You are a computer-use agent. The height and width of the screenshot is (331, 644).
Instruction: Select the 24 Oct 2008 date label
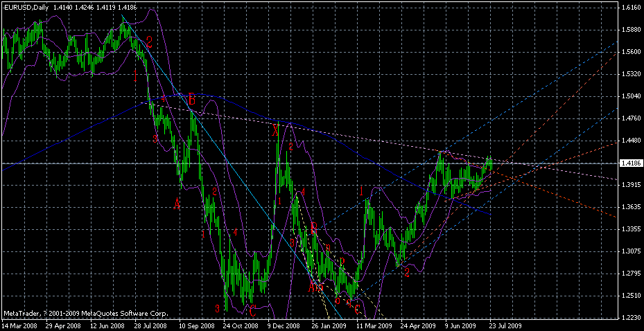coord(241,325)
